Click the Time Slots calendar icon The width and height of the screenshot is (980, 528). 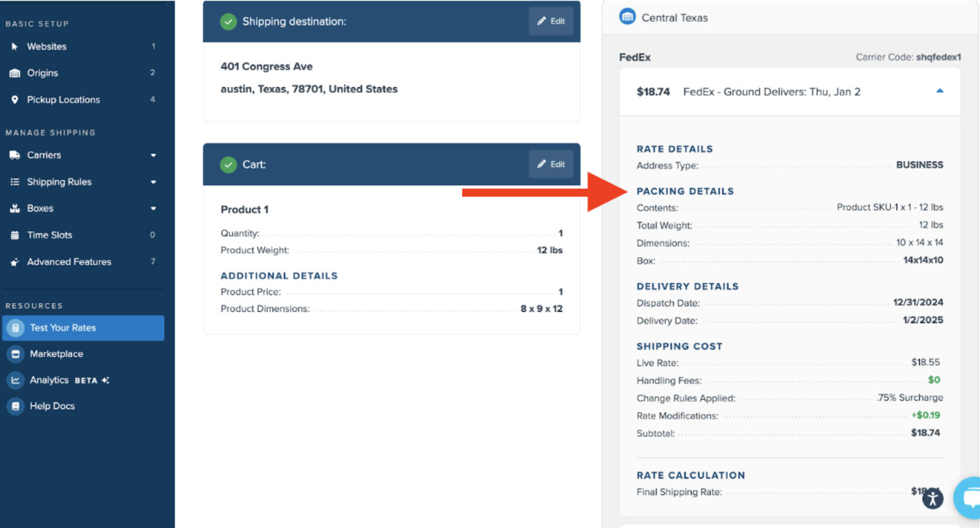(x=15, y=235)
